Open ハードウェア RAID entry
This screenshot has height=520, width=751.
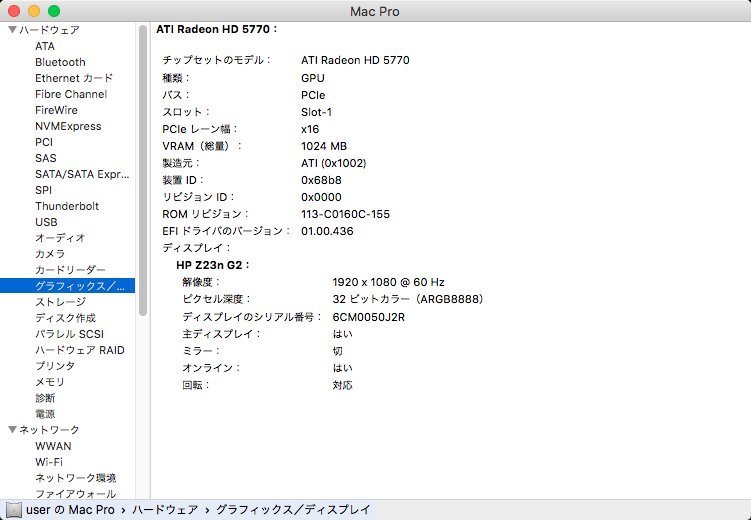[80, 350]
